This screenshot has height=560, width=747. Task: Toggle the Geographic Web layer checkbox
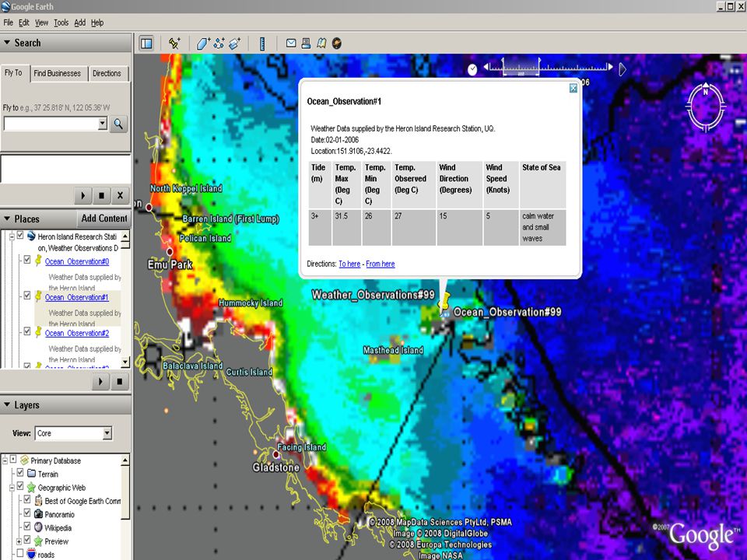(20, 486)
